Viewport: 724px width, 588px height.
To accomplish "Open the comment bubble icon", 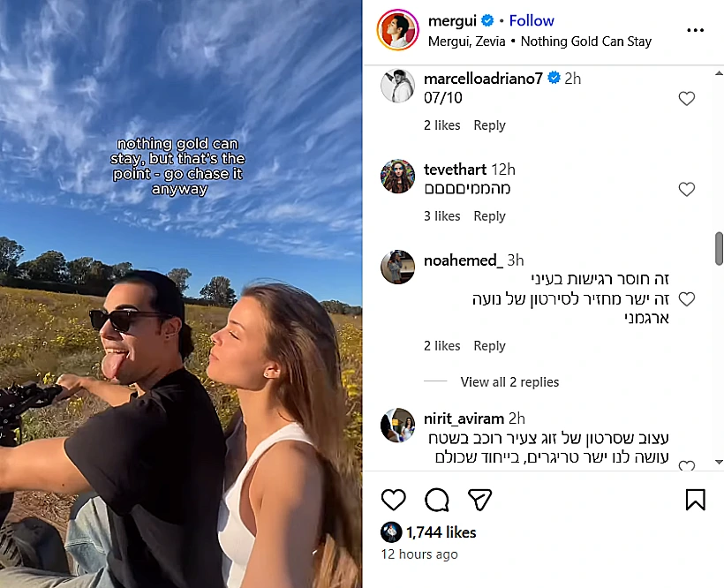I will point(436,501).
